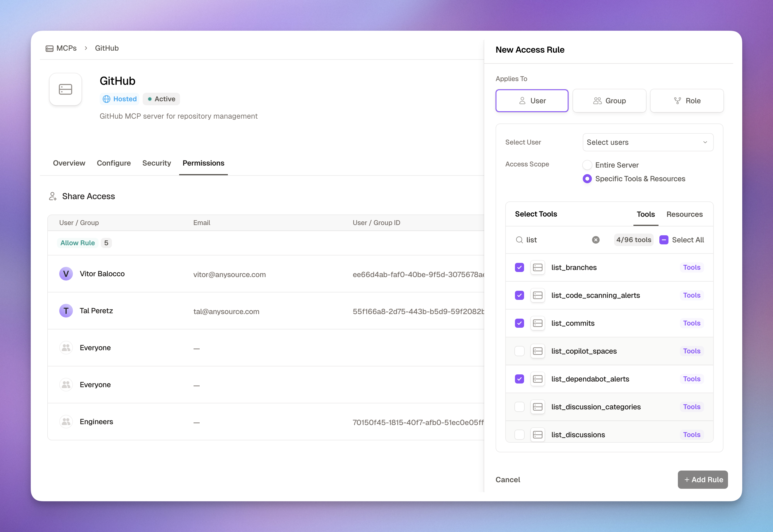Open the Select users dropdown

tap(647, 142)
